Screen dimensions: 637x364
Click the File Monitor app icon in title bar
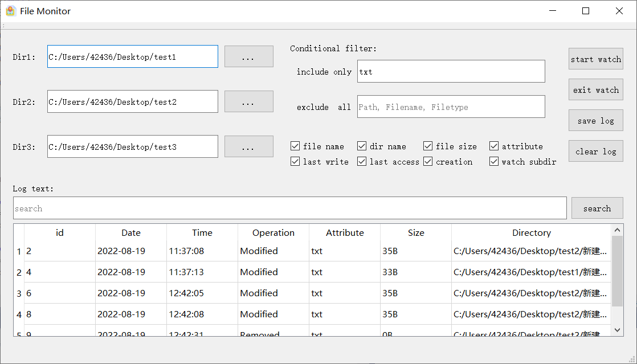(11, 11)
